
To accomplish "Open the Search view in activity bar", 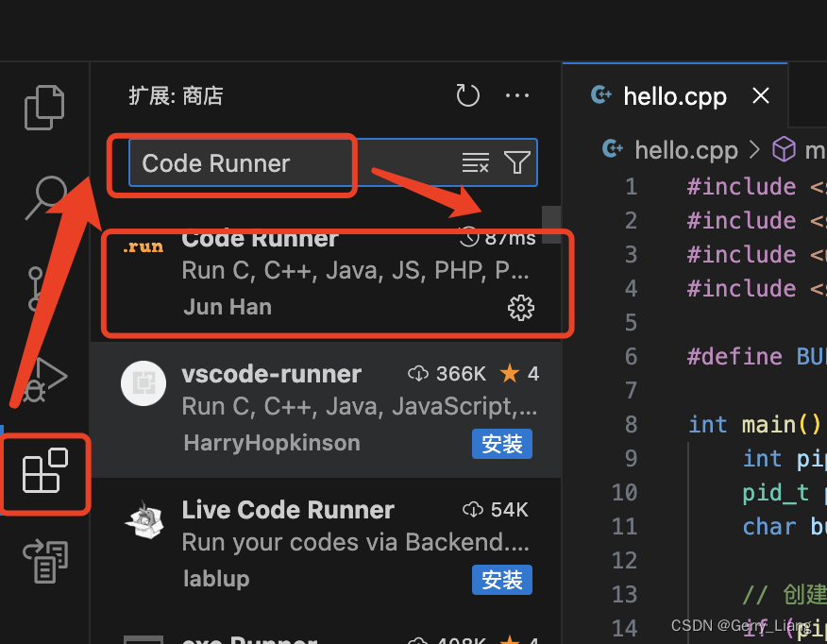I will 45,197.
